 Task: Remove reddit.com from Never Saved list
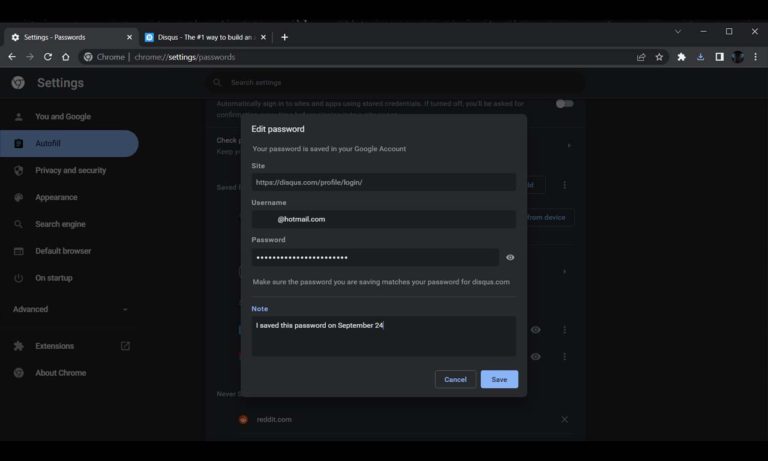click(x=565, y=419)
